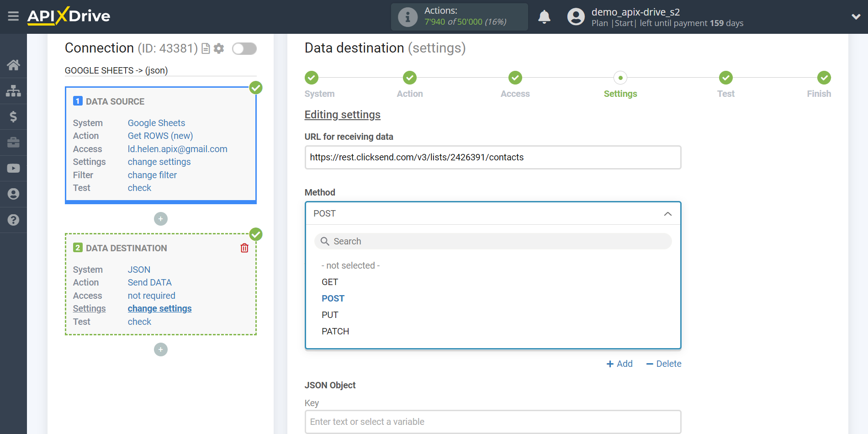Viewport: 868px width, 434px height.
Task: Select GET method option
Action: [330, 282]
